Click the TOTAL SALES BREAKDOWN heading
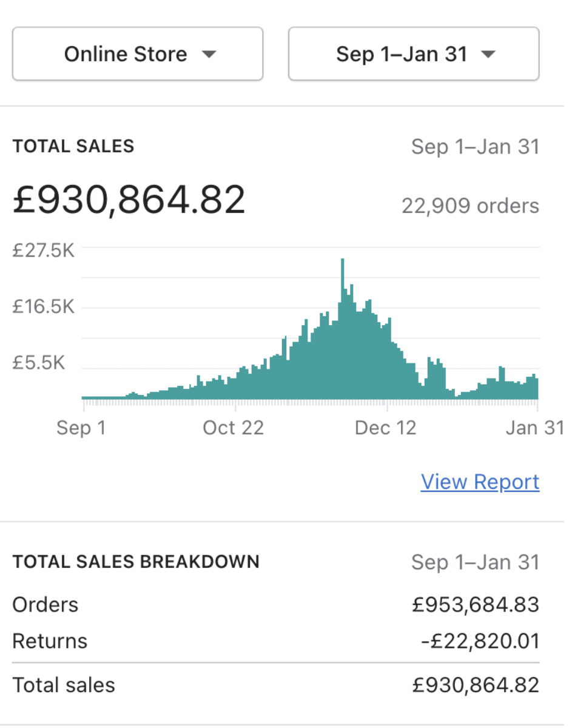The width and height of the screenshot is (575, 728). pos(136,562)
